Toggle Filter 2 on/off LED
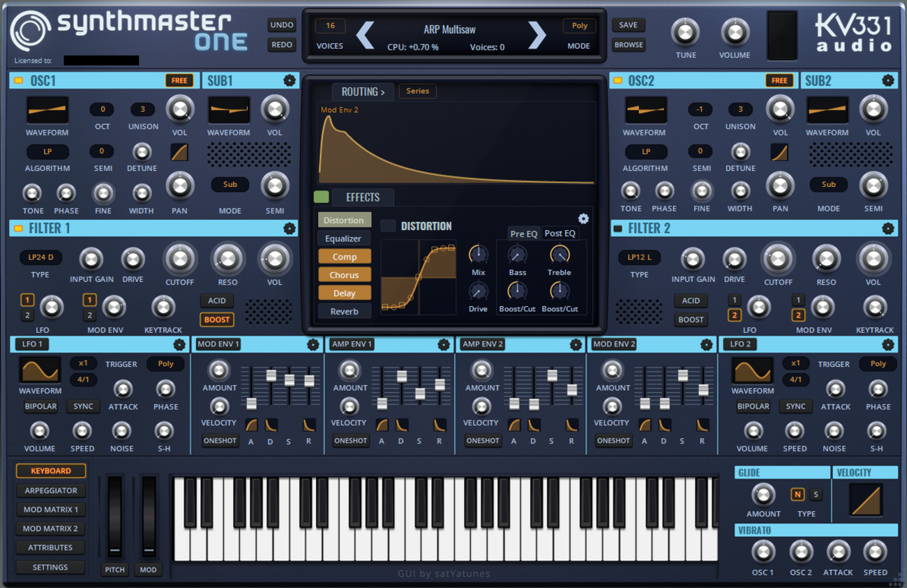907x588 pixels. click(617, 229)
